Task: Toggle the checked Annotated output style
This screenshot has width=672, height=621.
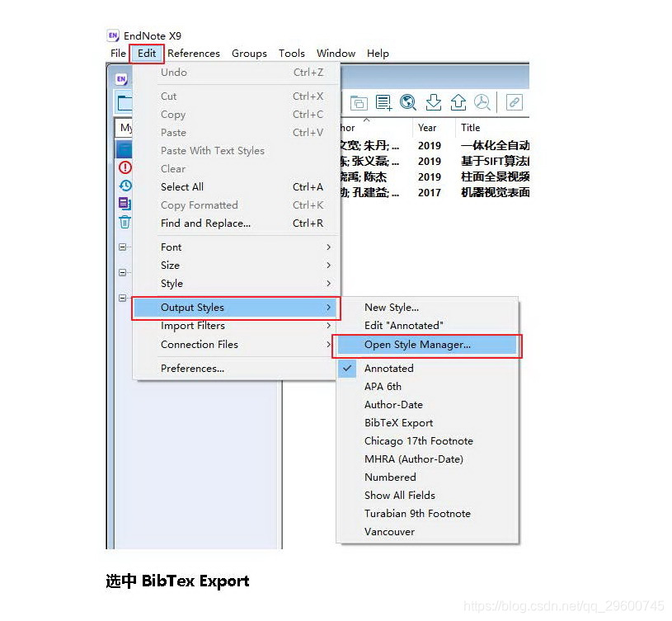Action: point(427,369)
